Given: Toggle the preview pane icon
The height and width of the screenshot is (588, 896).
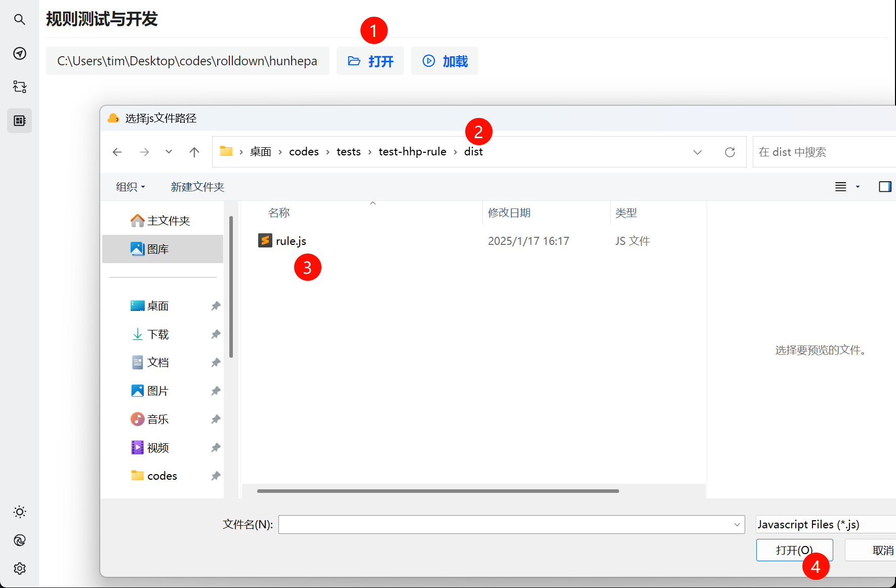Looking at the screenshot, I should point(885,187).
